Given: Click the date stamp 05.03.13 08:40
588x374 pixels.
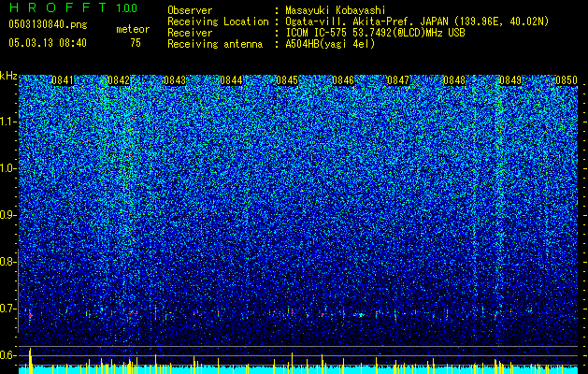Looking at the screenshot, I should (48, 43).
